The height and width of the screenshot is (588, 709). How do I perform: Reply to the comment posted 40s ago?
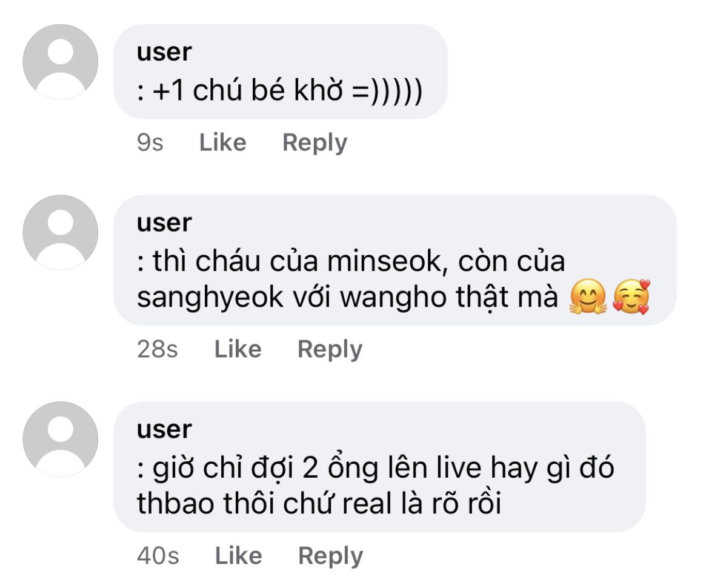(x=330, y=557)
